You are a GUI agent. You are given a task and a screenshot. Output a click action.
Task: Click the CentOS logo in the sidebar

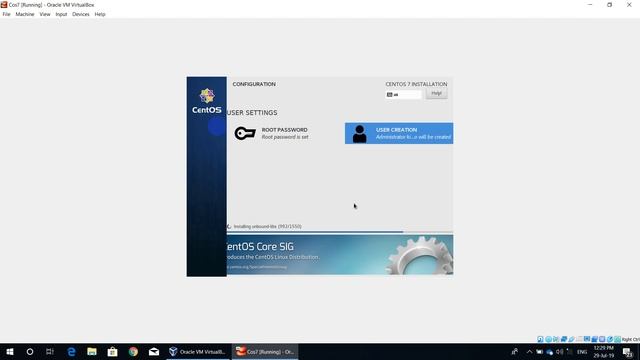pos(207,101)
